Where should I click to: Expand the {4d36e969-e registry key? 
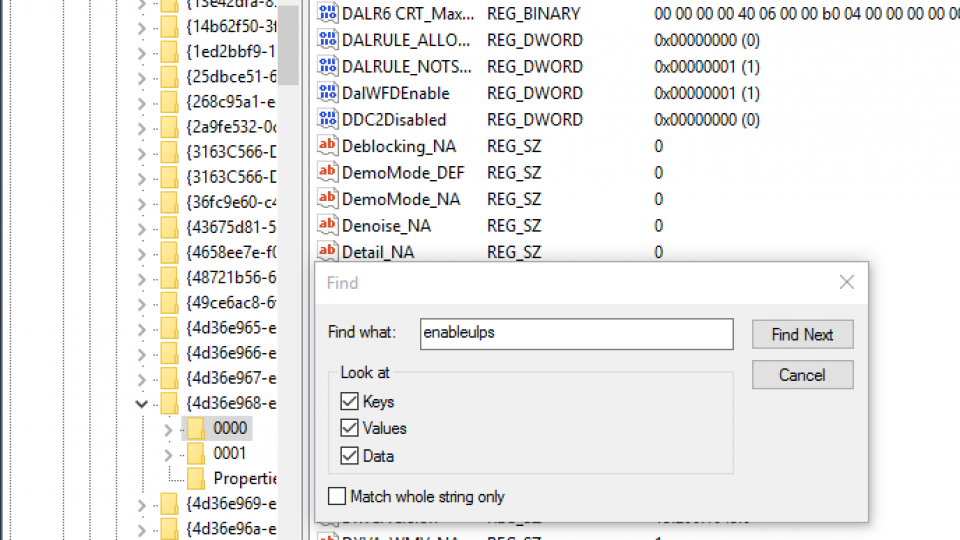(x=141, y=505)
